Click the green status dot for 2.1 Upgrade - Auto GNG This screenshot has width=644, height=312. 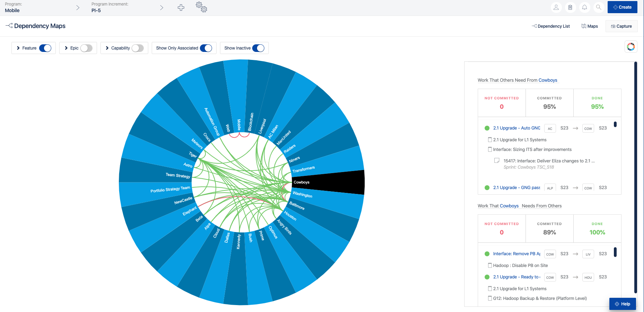487,128
